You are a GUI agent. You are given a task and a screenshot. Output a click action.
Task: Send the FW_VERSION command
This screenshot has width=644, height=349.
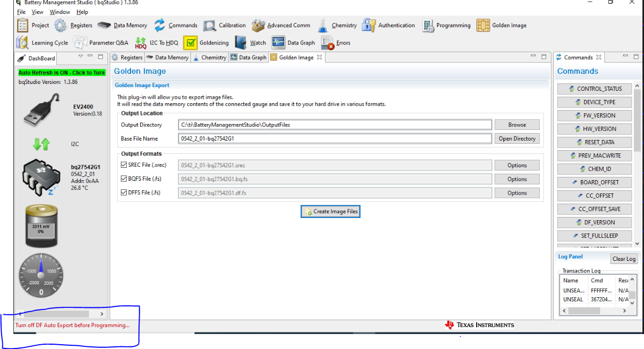point(594,115)
